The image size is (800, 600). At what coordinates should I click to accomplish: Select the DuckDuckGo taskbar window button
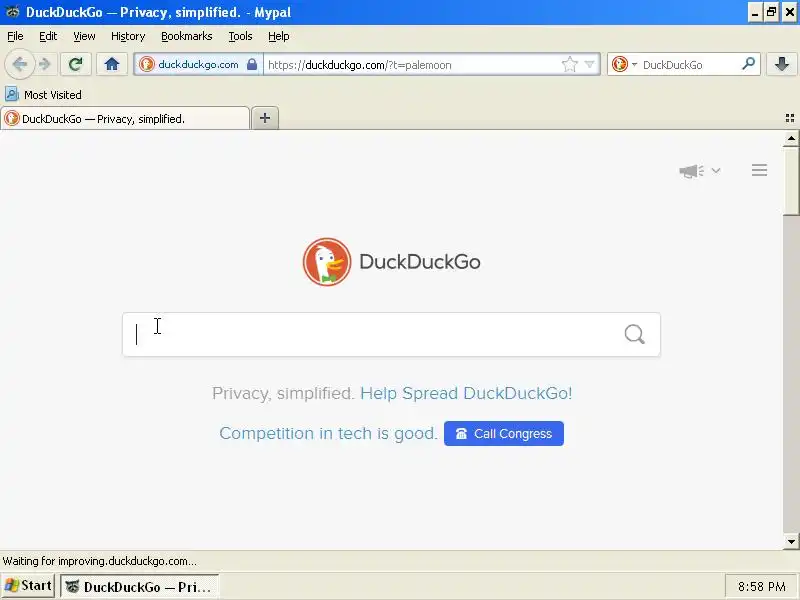click(x=139, y=587)
